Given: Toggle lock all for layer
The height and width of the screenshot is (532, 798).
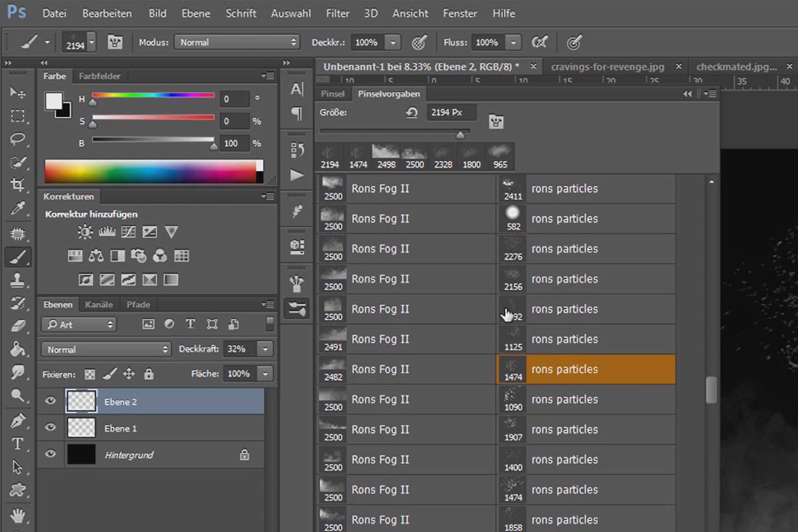Looking at the screenshot, I should tap(148, 374).
